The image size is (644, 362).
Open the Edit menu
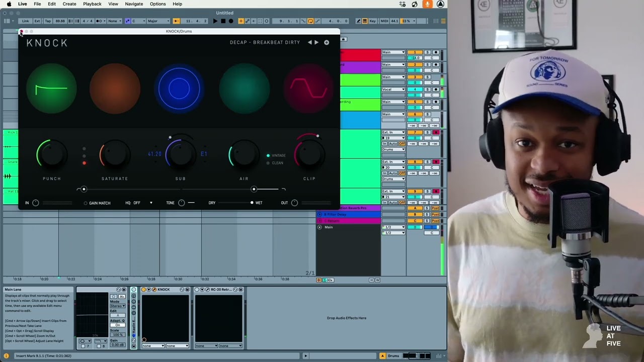(52, 4)
